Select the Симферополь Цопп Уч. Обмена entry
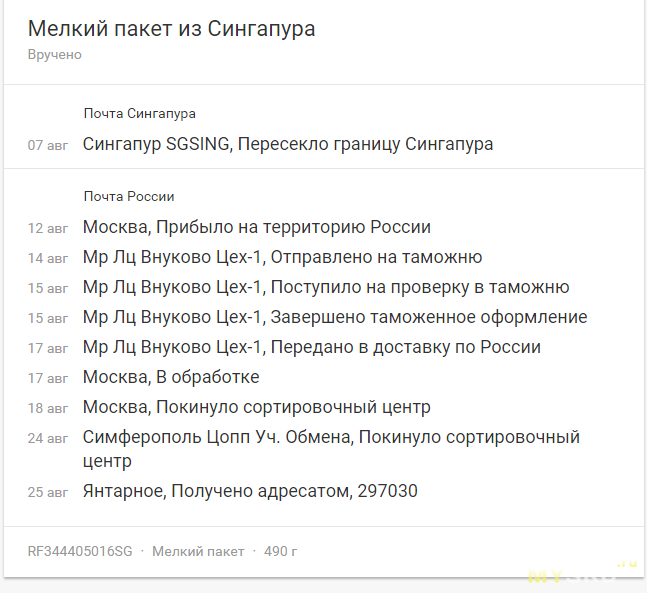 coord(331,449)
